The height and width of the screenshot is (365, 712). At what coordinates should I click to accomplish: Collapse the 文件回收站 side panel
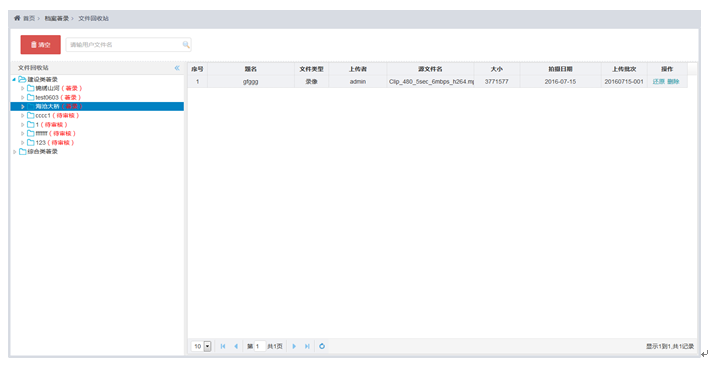[x=177, y=68]
